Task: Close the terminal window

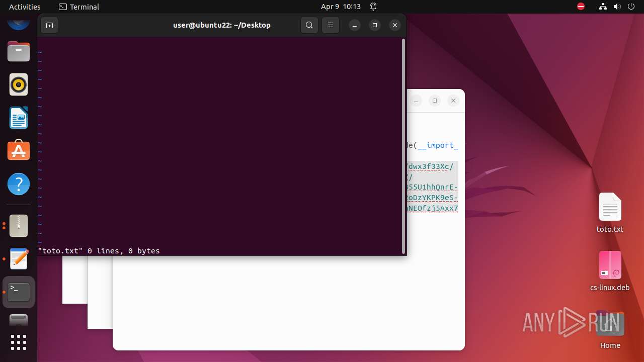Action: pyautogui.click(x=395, y=25)
